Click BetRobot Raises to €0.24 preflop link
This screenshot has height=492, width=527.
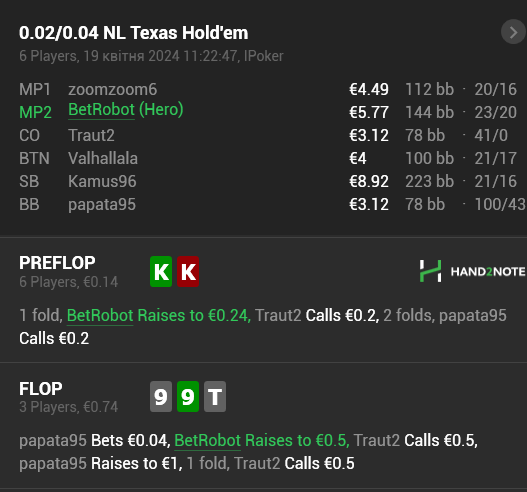[x=159, y=315]
